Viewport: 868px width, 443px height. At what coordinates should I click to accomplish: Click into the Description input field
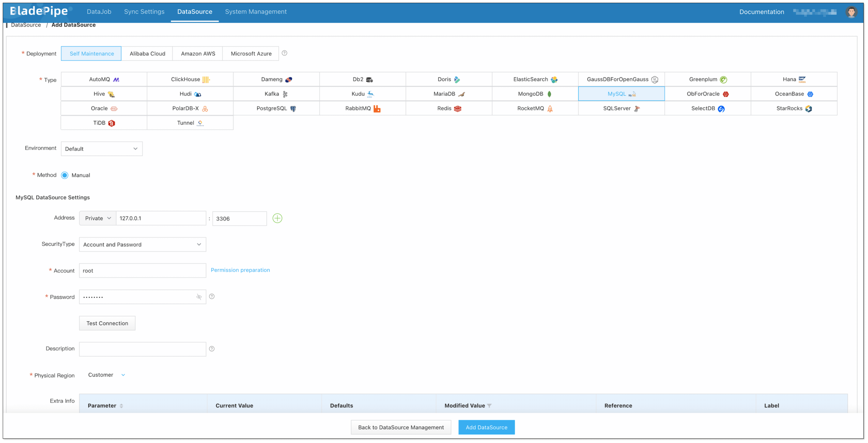pyautogui.click(x=142, y=349)
